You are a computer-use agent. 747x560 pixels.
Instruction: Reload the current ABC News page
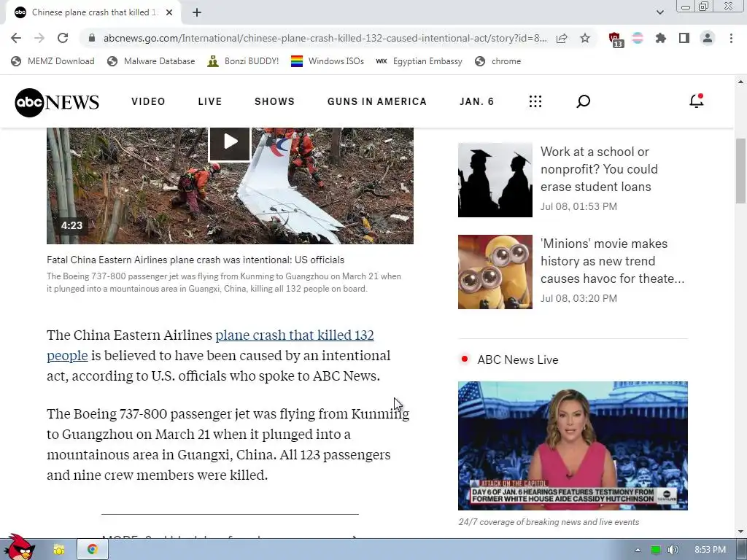pos(63,38)
